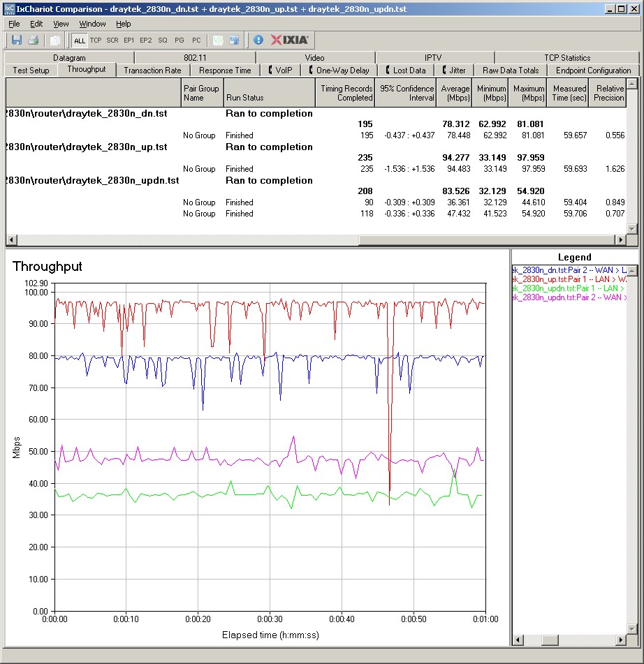Switch to the IPTV tab
The height and width of the screenshot is (664, 644).
pyautogui.click(x=434, y=57)
